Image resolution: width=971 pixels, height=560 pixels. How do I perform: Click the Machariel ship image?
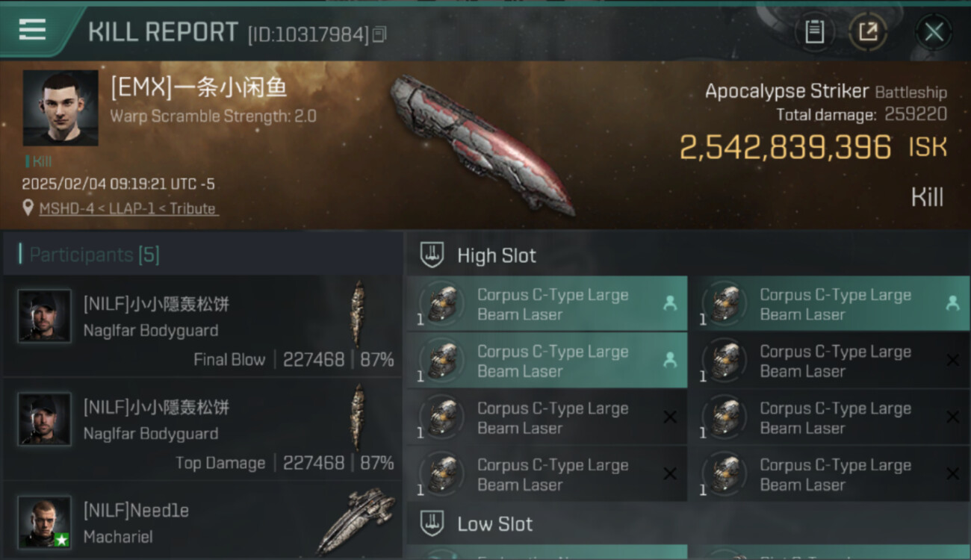tap(356, 522)
